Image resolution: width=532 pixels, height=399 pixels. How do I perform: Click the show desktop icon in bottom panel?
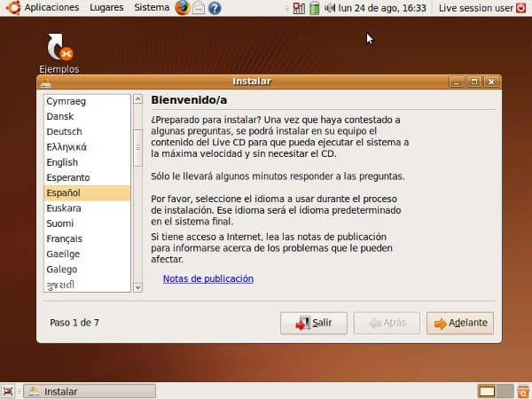pos(8,391)
